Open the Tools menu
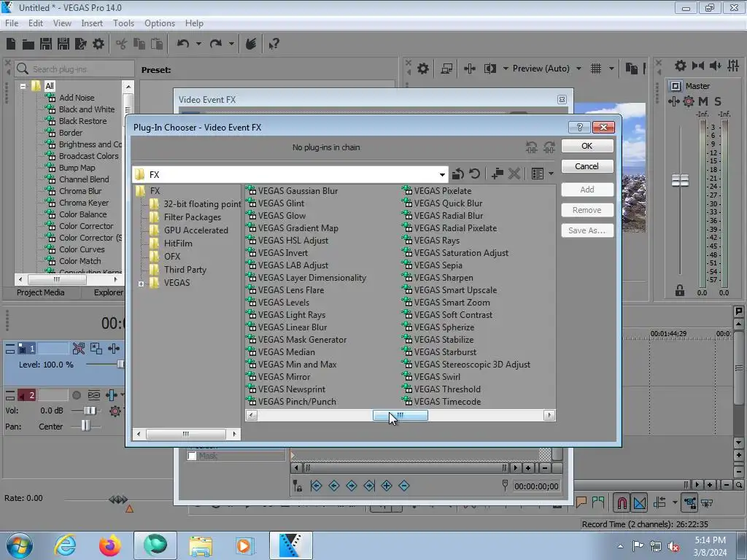Screen dimensions: 747x560 (x=123, y=23)
